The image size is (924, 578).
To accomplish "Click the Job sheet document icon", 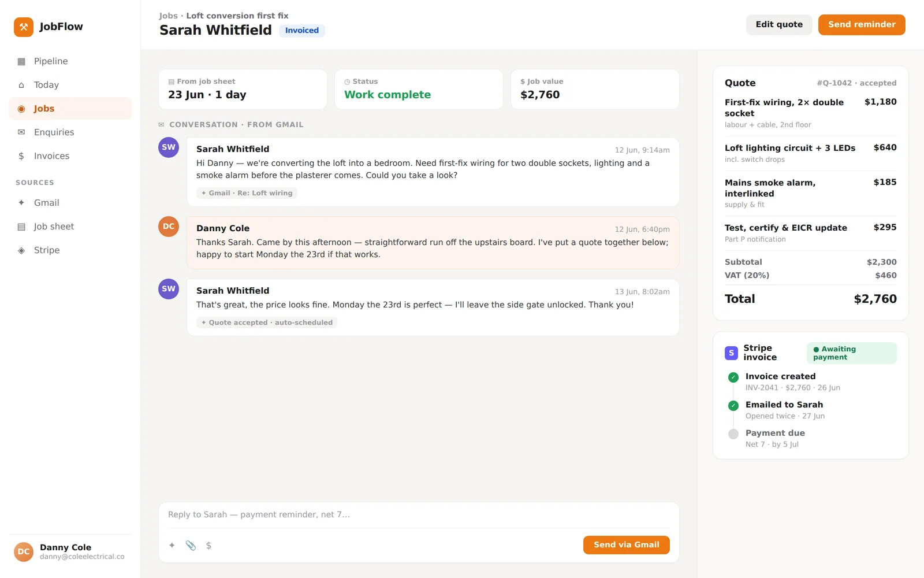I will (21, 227).
